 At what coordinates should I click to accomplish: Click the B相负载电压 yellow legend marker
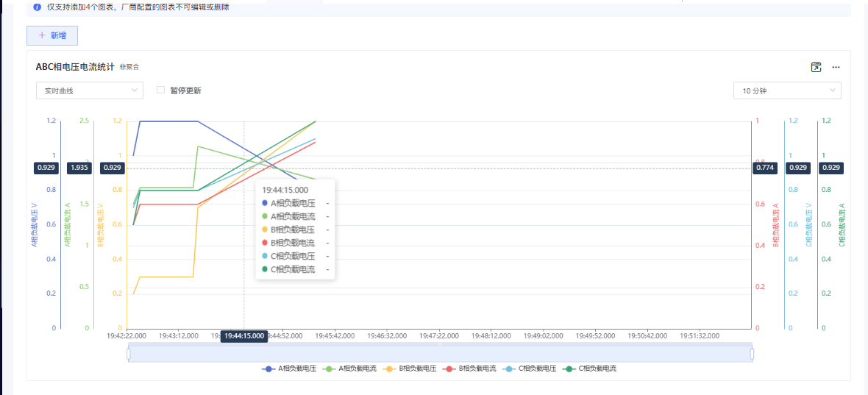[390, 369]
